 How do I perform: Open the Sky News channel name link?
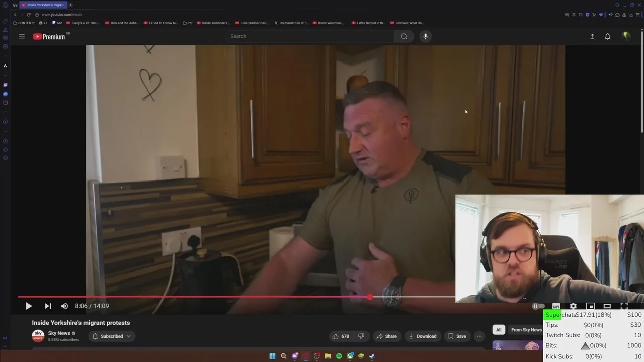tap(59, 333)
